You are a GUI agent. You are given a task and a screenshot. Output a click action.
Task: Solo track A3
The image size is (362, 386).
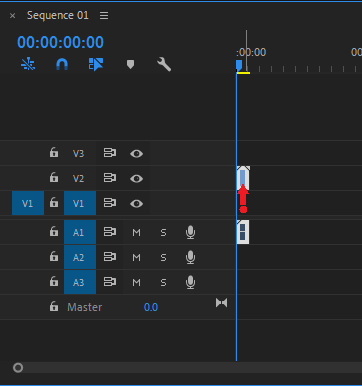(x=163, y=283)
